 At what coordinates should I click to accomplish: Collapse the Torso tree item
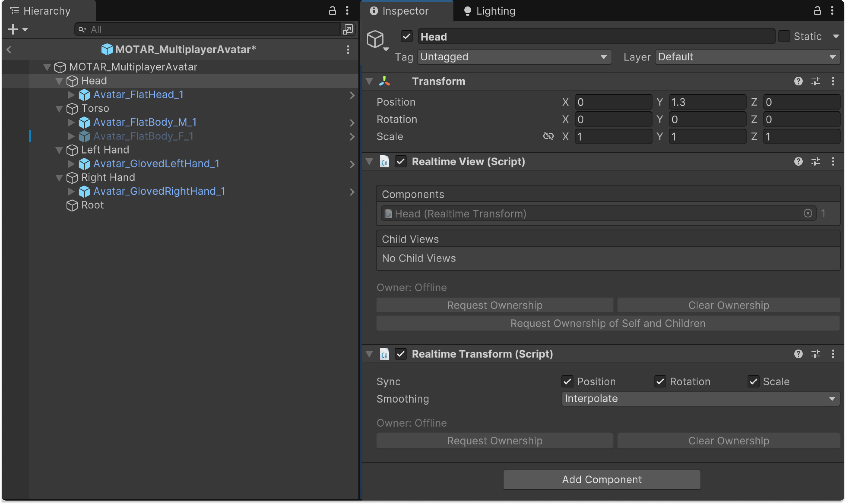coord(59,109)
